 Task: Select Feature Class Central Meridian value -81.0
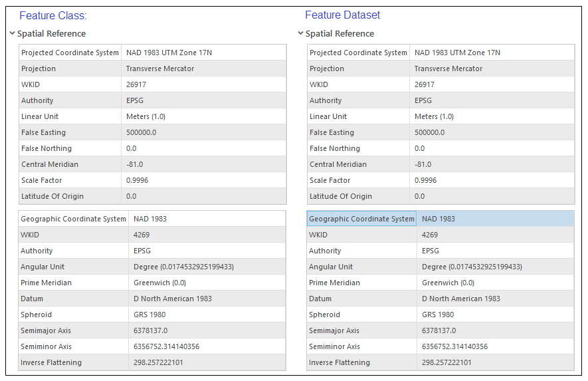coord(135,164)
